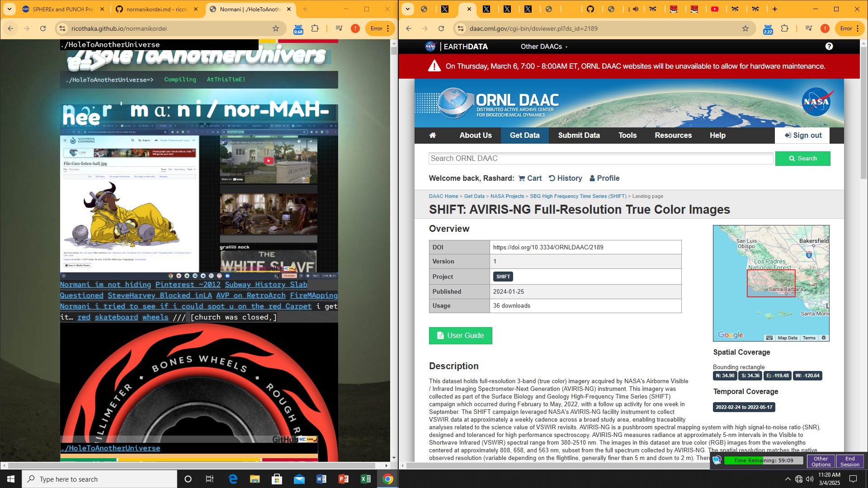Screen dimensions: 868x488
Task: Open Task View from the taskbar
Action: (x=210, y=479)
